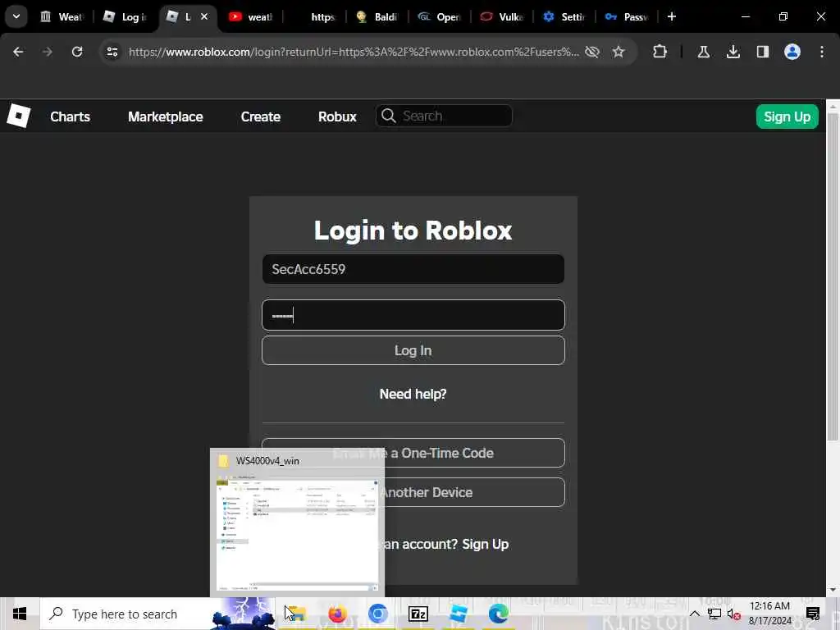Open the Downloads icon in toolbar
This screenshot has width=840, height=630.
click(733, 52)
